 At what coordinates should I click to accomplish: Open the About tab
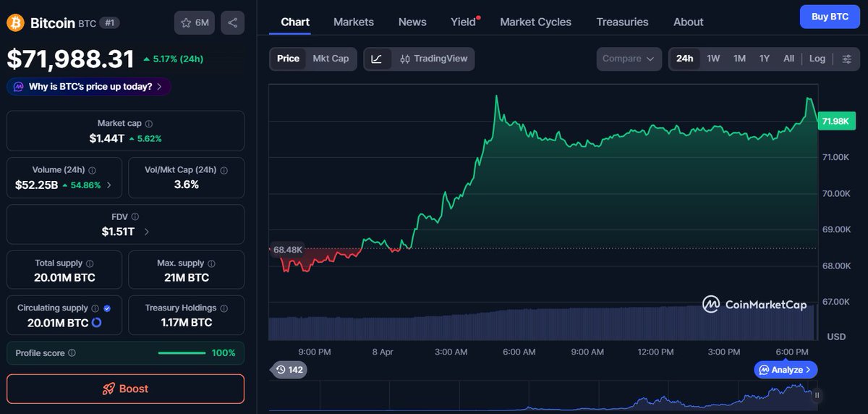click(x=689, y=22)
